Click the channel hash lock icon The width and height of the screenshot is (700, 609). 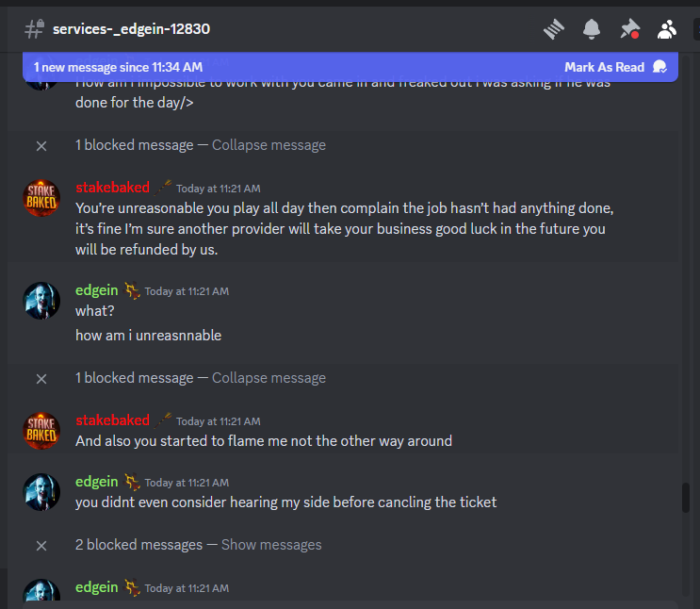tap(34, 29)
